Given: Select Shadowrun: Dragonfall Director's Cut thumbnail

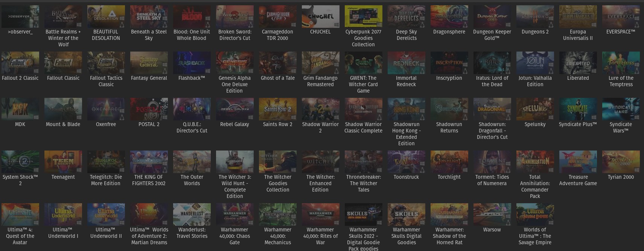Looking at the screenshot, I should pyautogui.click(x=492, y=109).
